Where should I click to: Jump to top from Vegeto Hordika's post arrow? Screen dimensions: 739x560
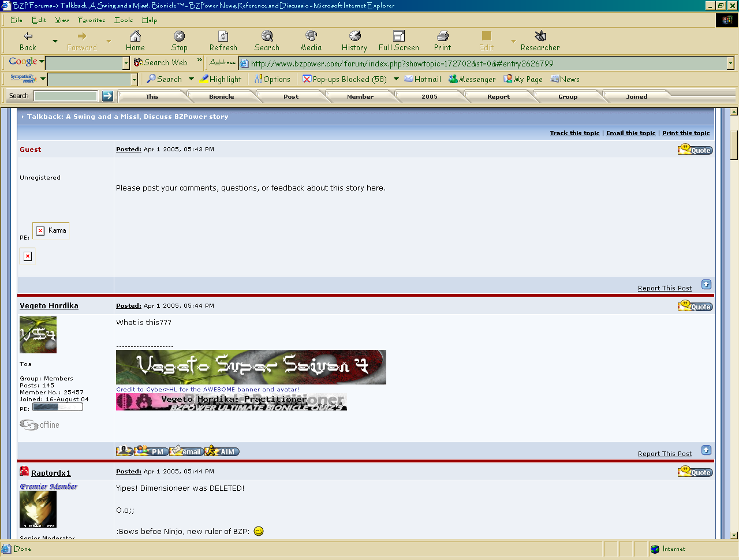706,450
